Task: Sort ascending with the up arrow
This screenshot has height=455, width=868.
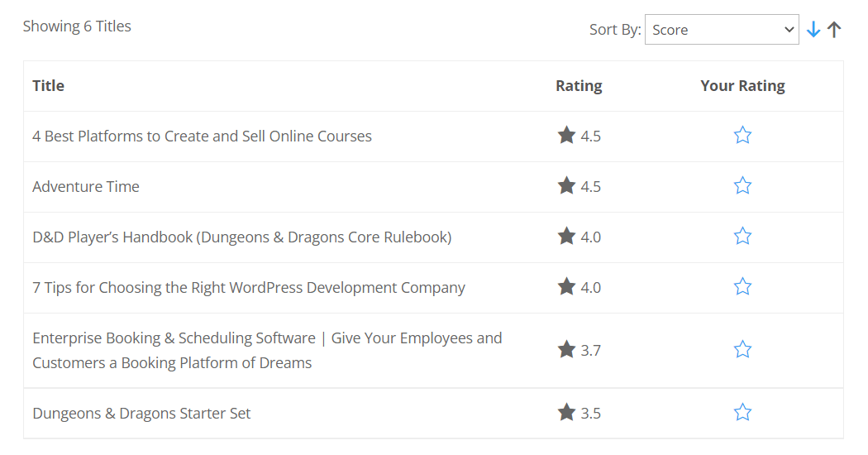Action: point(834,30)
